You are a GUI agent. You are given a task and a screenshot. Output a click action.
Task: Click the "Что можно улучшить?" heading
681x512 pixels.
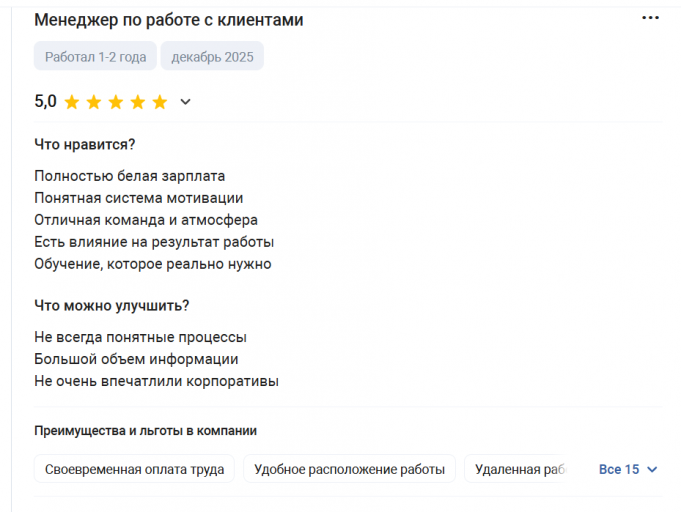coord(112,305)
